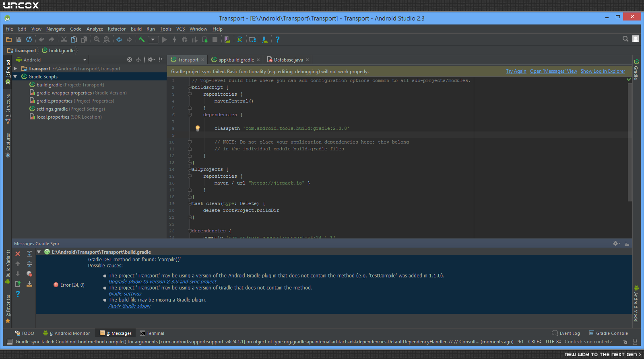Viewport: 644px width, 359px height.
Task: Click Open 'Messages' View link
Action: tap(553, 71)
